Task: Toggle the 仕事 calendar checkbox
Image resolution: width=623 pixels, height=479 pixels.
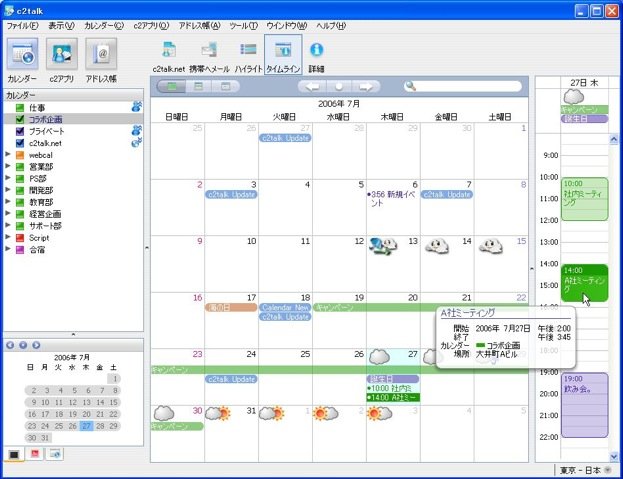Action: [x=20, y=108]
